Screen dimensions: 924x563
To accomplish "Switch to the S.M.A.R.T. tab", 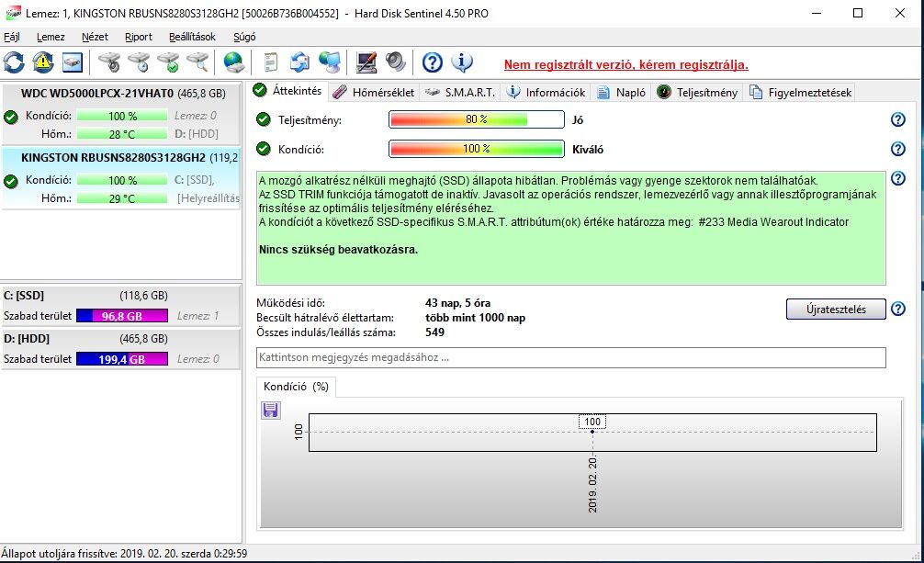I will pyautogui.click(x=460, y=92).
